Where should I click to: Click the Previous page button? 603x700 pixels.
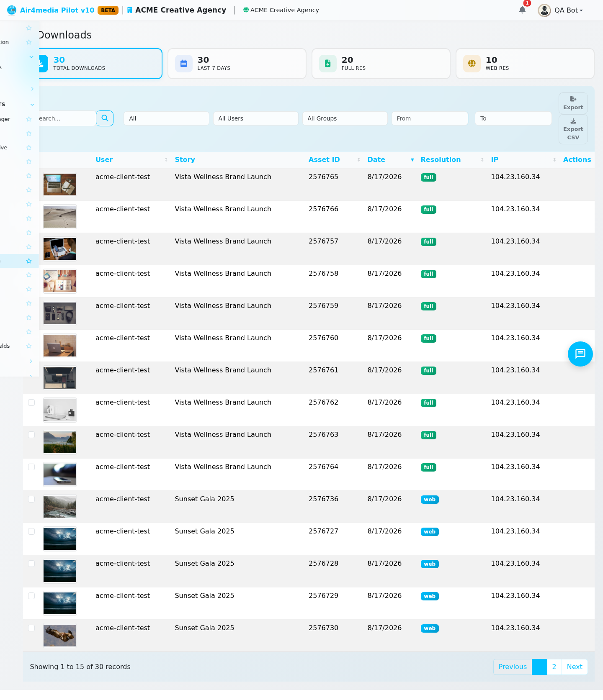point(513,667)
